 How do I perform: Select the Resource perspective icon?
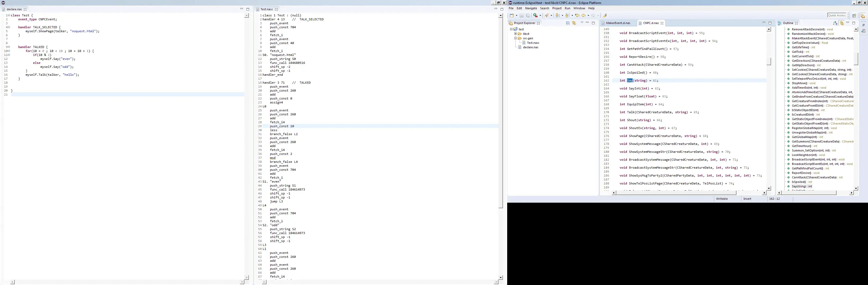(863, 16)
